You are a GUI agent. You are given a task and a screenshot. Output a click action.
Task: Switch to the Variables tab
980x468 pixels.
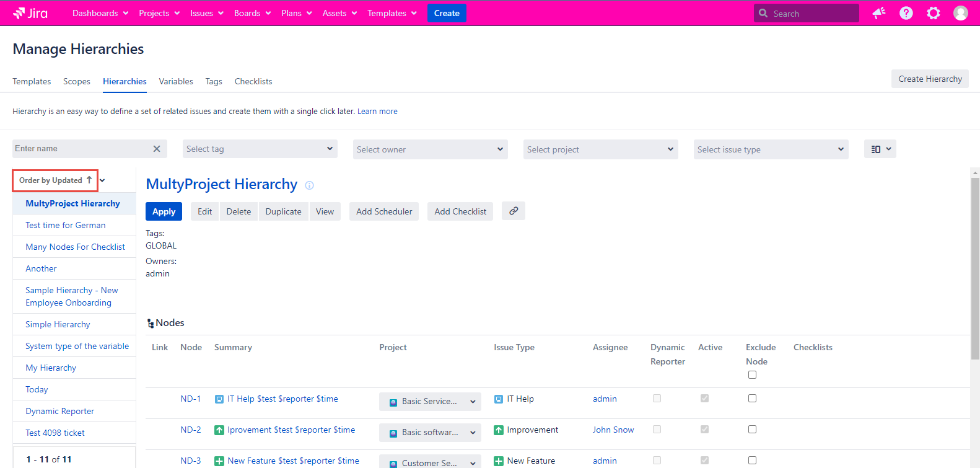point(176,81)
